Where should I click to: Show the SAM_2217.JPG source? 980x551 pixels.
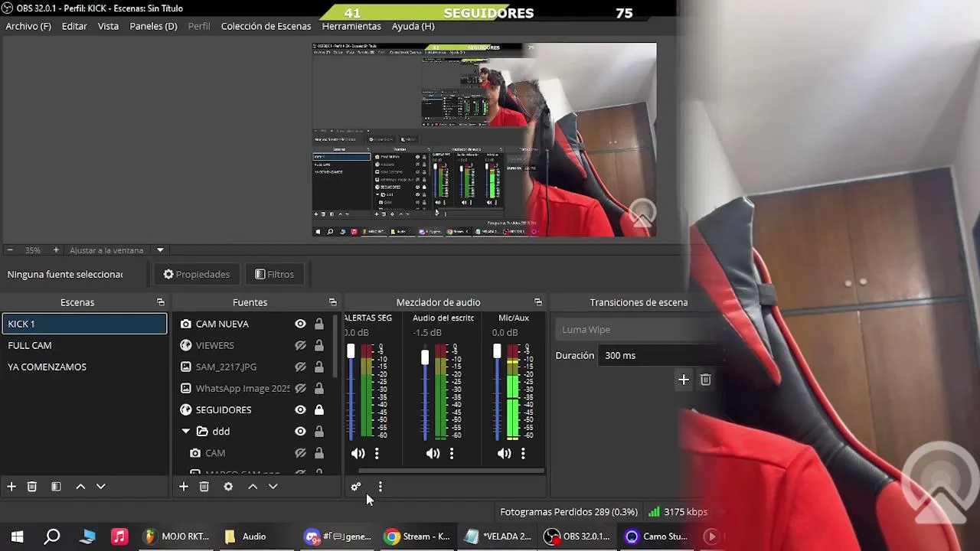tap(300, 367)
